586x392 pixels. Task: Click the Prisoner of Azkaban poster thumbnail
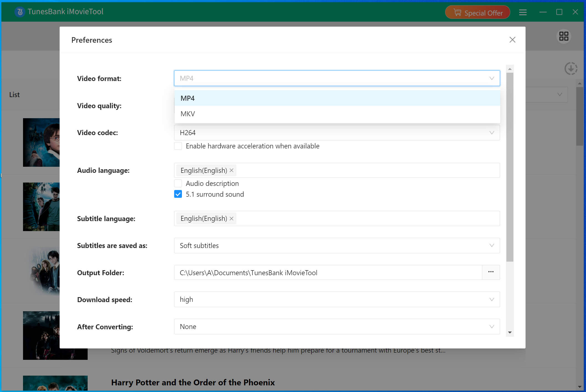(x=41, y=207)
